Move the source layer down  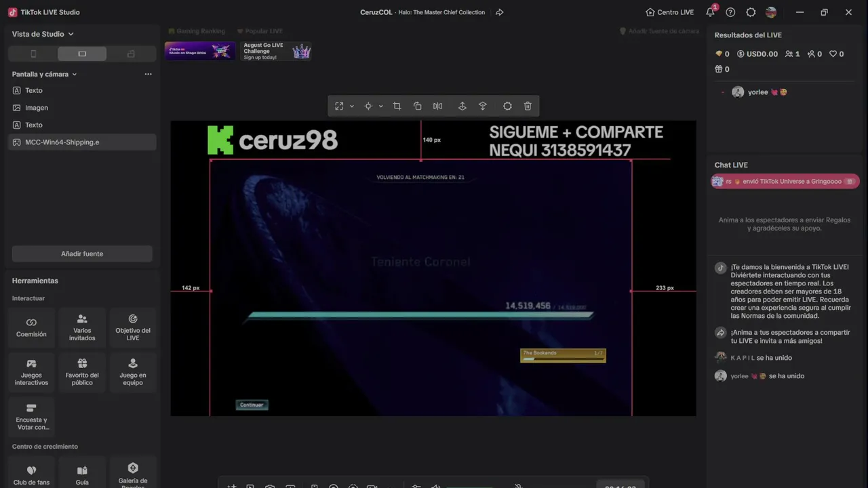point(483,106)
